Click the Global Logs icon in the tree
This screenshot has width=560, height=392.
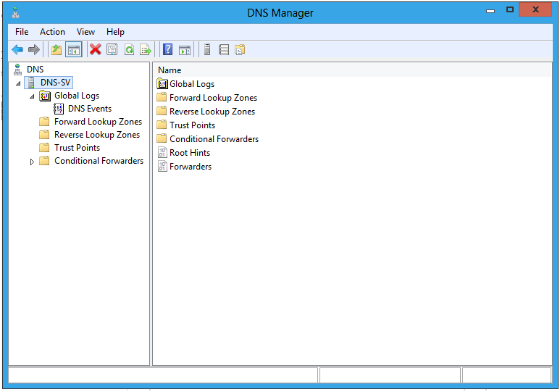45,96
